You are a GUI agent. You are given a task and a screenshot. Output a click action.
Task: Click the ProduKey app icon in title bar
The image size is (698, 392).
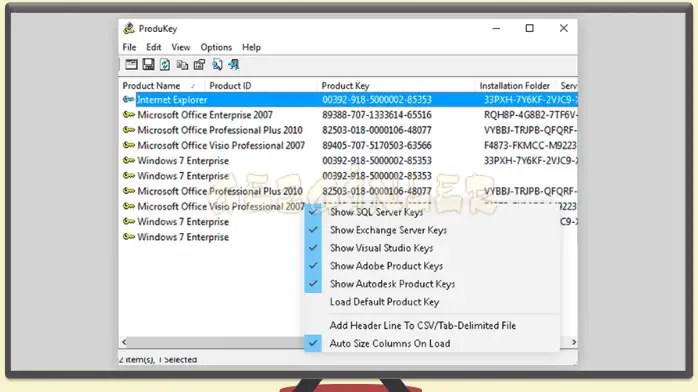tap(129, 28)
